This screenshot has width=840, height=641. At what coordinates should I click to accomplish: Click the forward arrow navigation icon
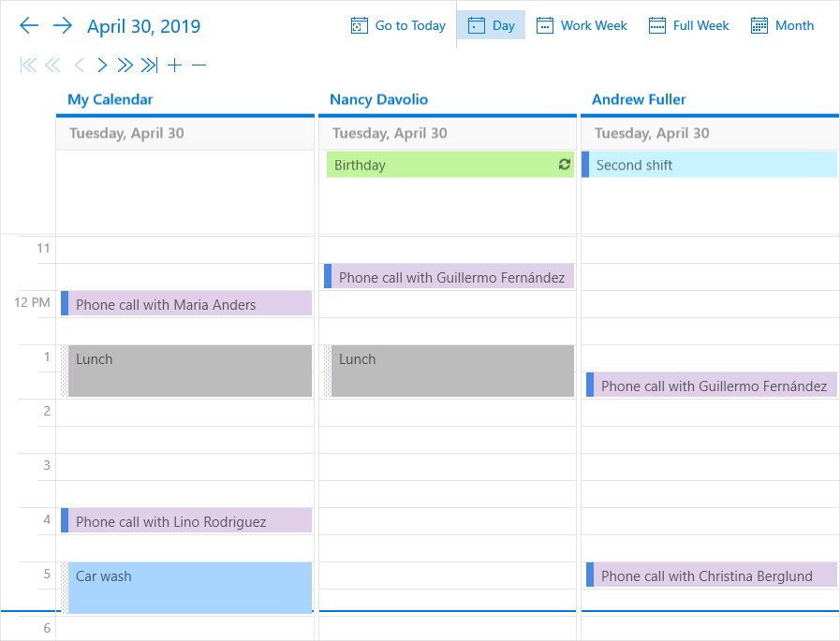point(63,25)
